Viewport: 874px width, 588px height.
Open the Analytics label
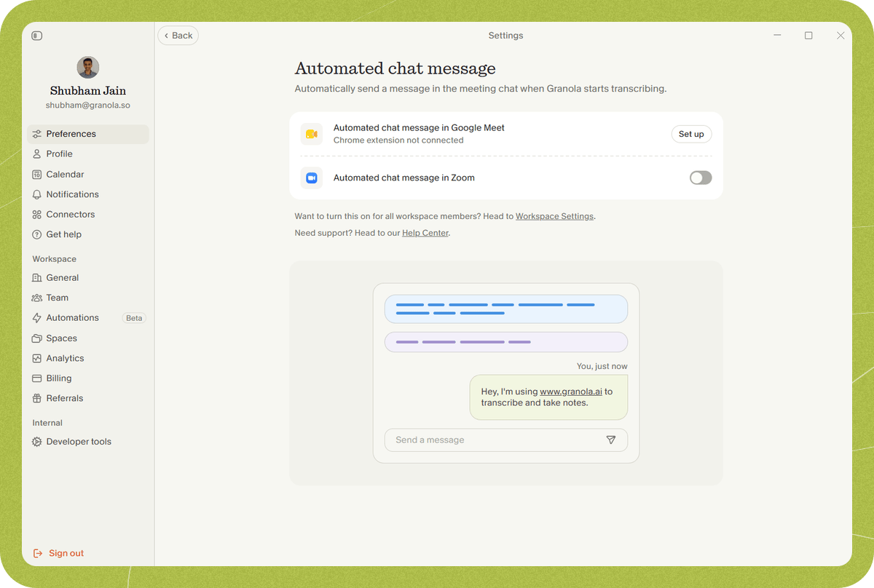[x=66, y=358]
